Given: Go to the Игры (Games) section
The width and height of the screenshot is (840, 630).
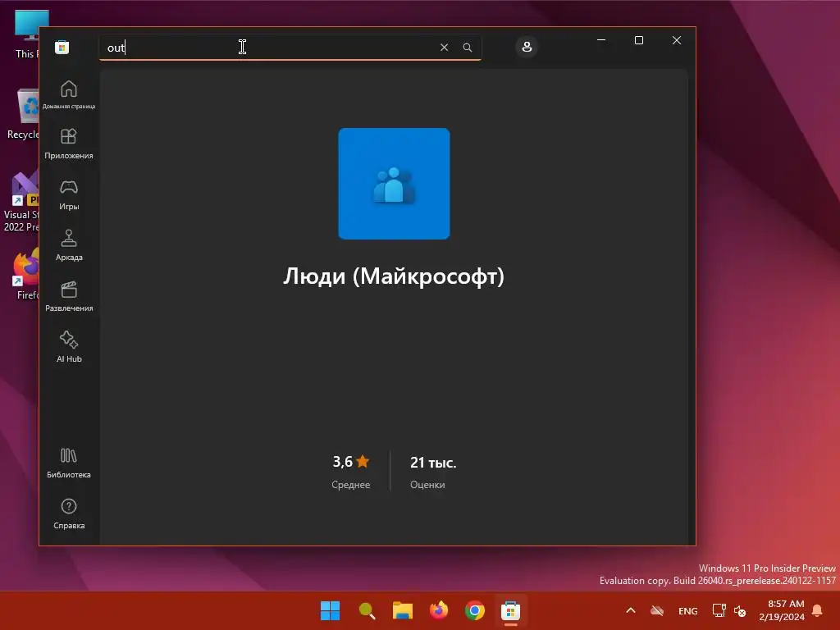Looking at the screenshot, I should tap(69, 194).
